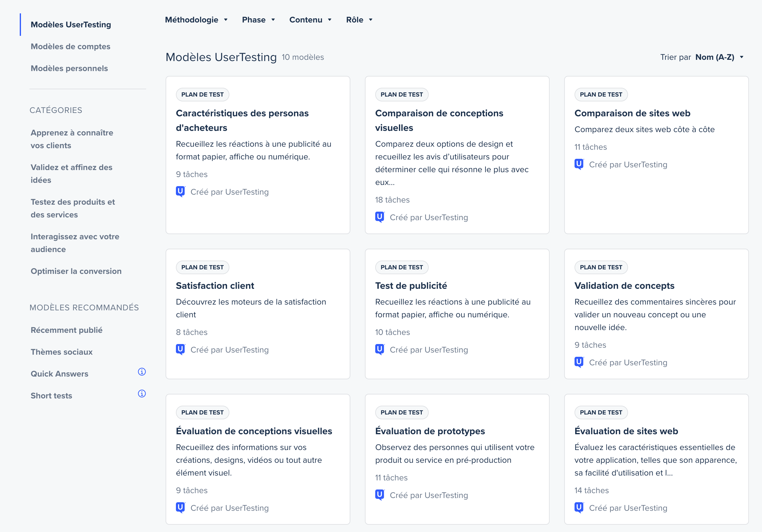Screen dimensions: 762x532
Task: Open the Contenu filter dropdown
Action: (x=310, y=20)
